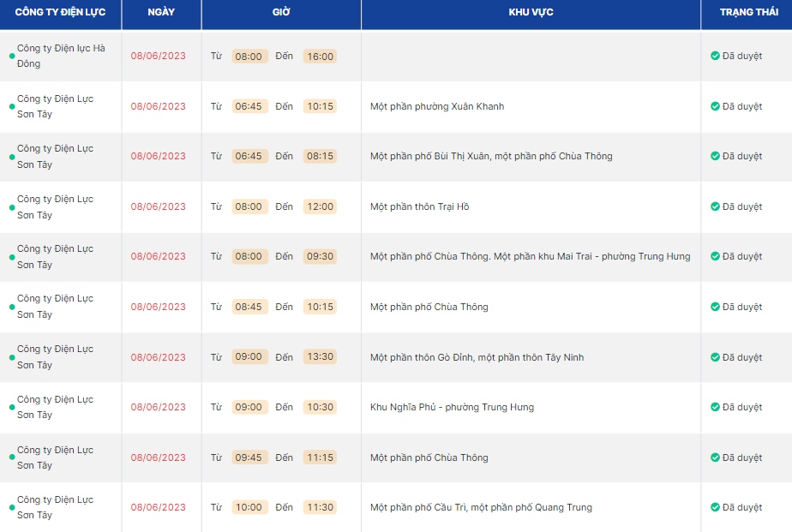Click the GIỜ column header

point(281,12)
